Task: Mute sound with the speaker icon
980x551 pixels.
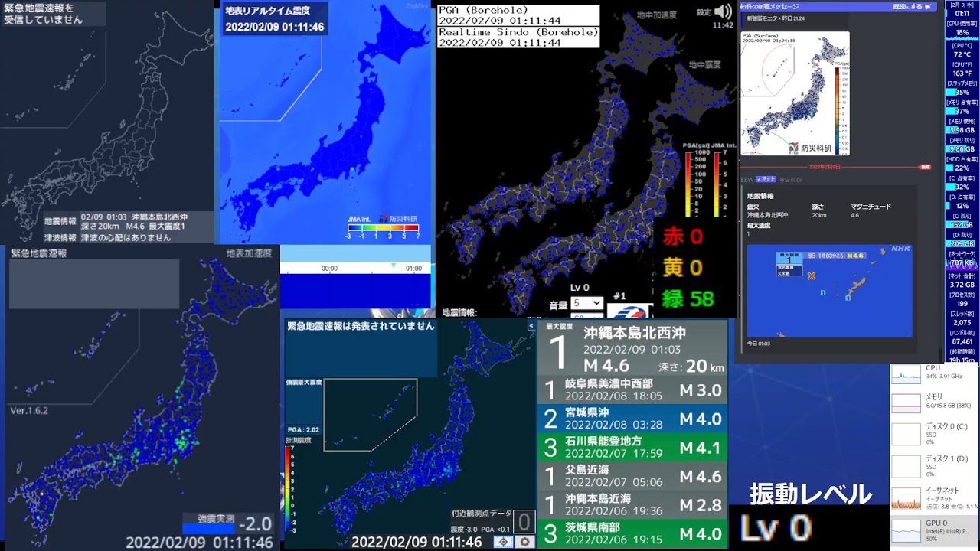Action: [723, 11]
